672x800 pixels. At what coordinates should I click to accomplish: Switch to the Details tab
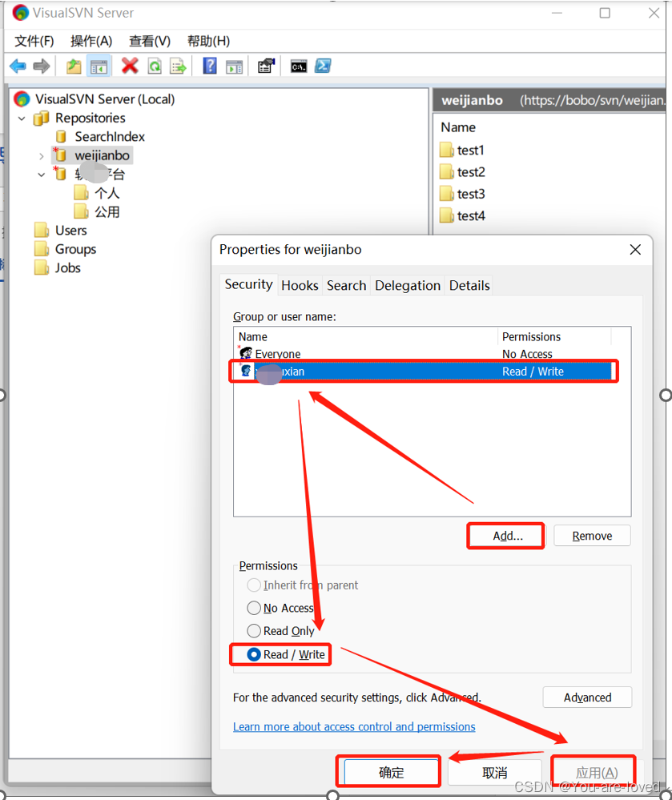[x=469, y=285]
